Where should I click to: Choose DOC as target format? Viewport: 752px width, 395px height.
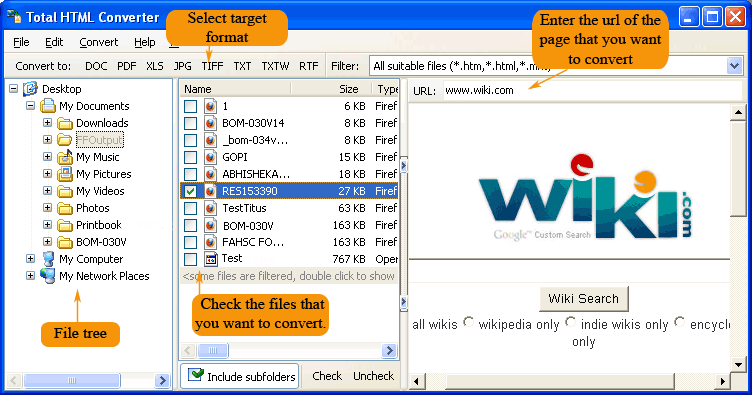(96, 66)
